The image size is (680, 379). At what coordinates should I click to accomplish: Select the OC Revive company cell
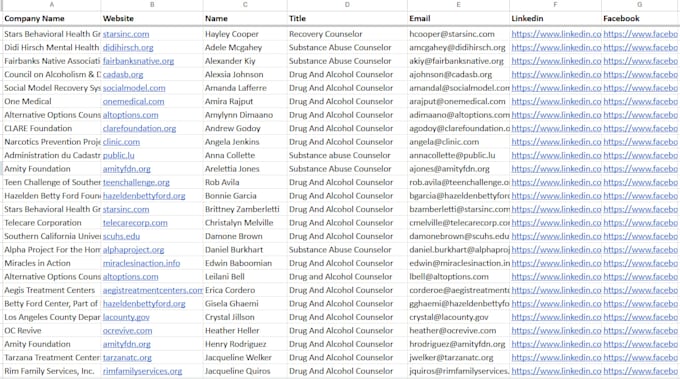coord(52,330)
